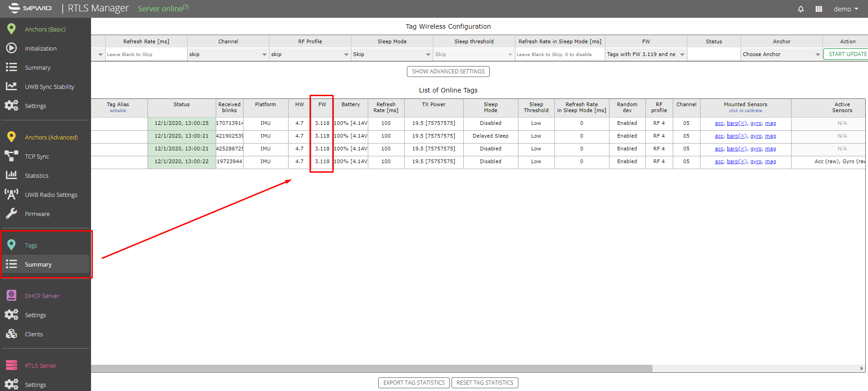Click RESET TAG STATISTICS button
The width and height of the screenshot is (868, 391).
click(x=485, y=383)
